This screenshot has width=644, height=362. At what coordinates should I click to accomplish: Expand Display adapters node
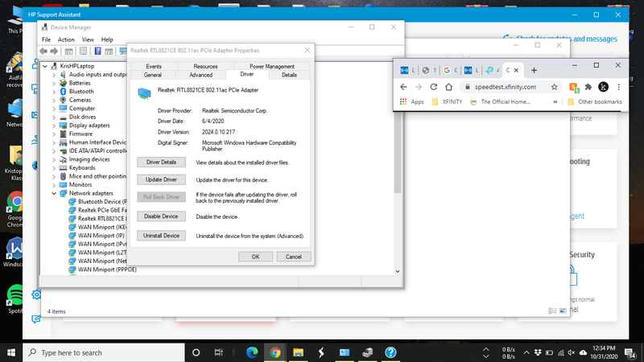click(54, 125)
